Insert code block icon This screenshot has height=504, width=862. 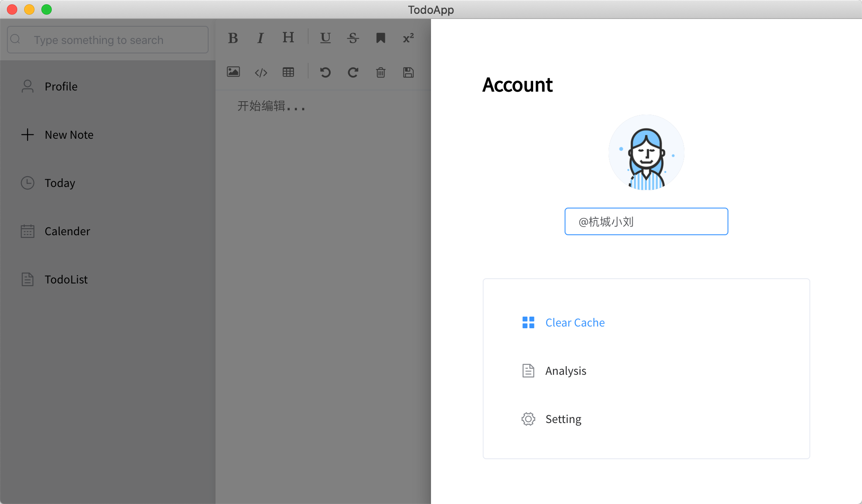pos(261,73)
